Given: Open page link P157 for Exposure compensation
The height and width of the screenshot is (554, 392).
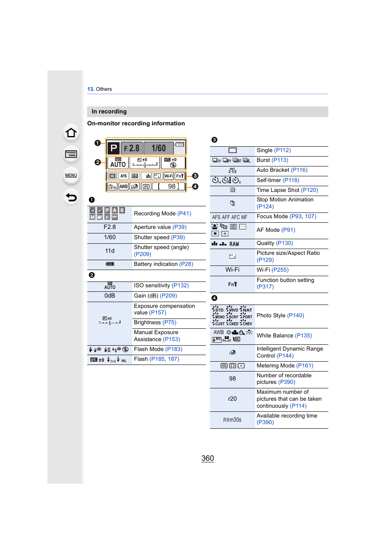Looking at the screenshot, I should 158,313.
